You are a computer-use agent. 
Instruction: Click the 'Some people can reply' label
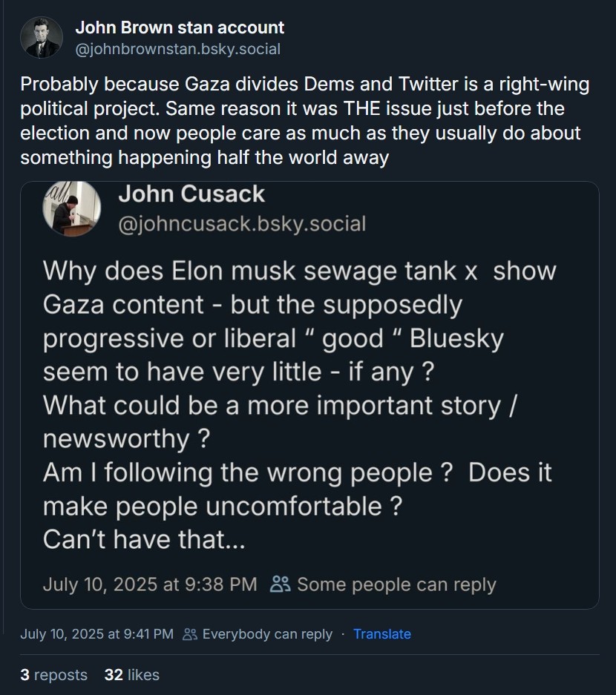396,584
